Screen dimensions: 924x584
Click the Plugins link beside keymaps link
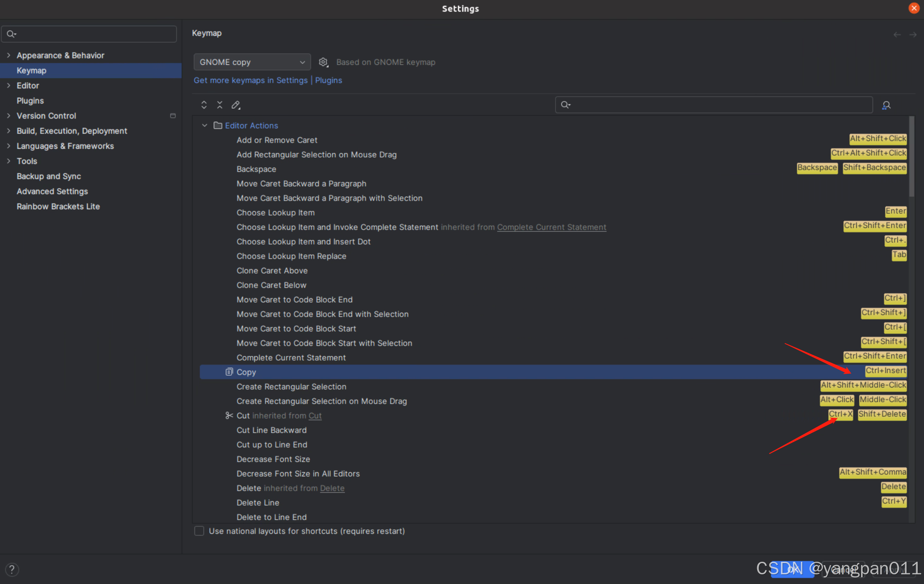[x=329, y=80]
